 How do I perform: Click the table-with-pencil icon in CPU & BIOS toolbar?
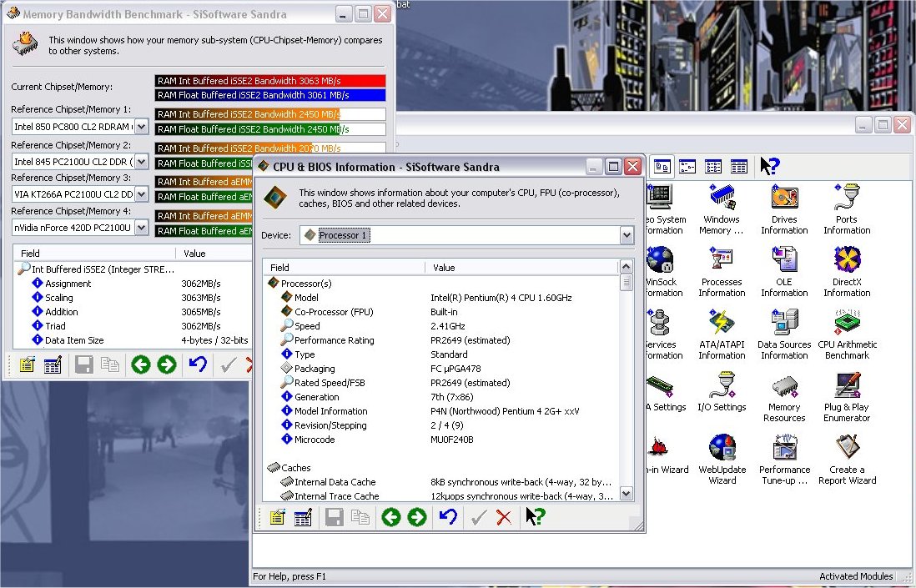303,517
